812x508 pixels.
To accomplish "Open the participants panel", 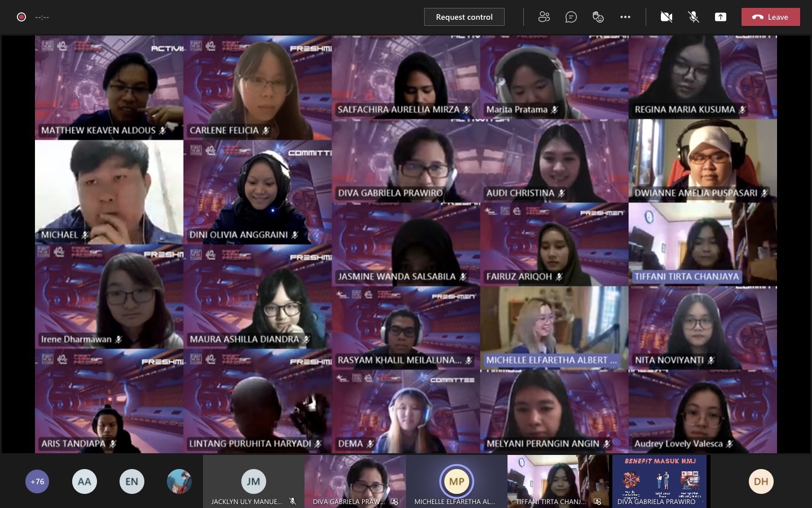I will coord(544,17).
